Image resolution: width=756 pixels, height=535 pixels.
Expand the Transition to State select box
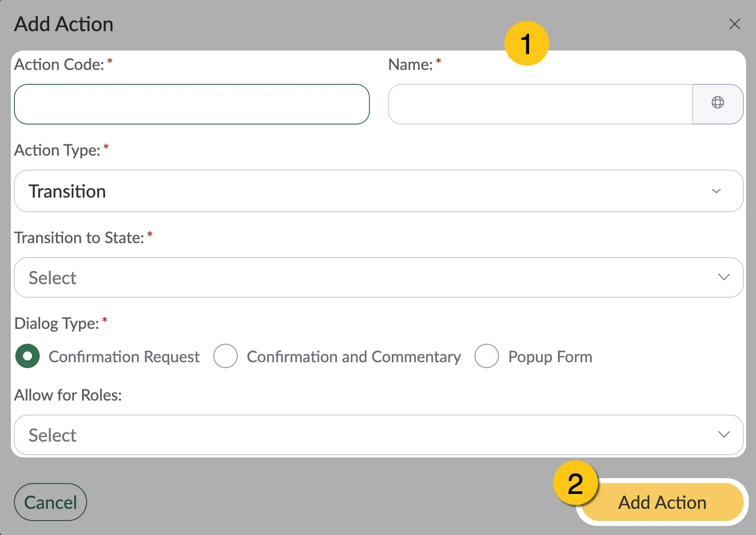[x=378, y=277]
